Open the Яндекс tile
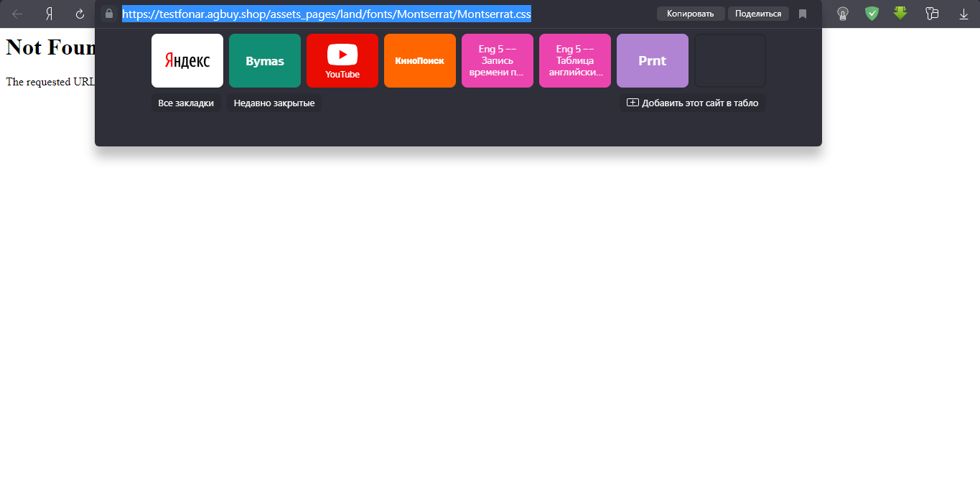 (187, 61)
